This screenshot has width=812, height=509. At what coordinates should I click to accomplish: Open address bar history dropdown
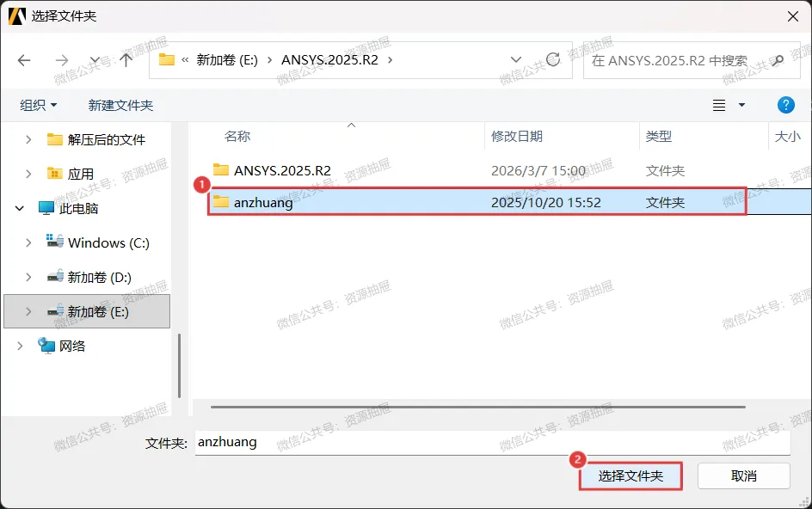click(x=516, y=59)
